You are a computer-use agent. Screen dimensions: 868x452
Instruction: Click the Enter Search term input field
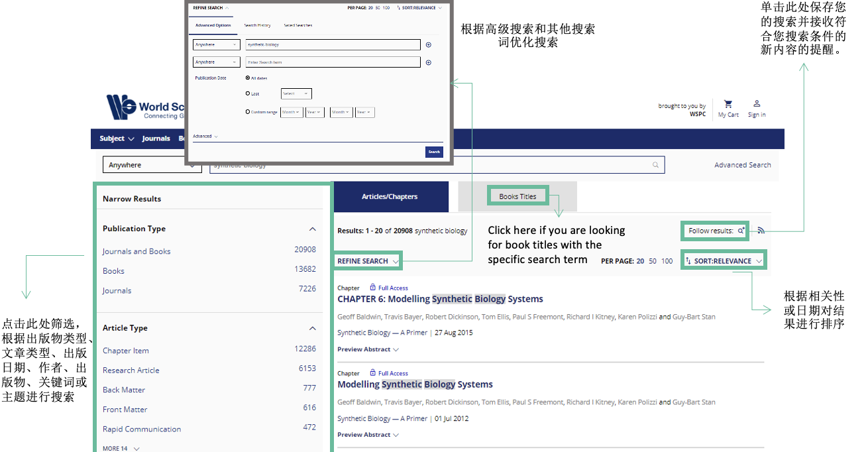point(333,62)
